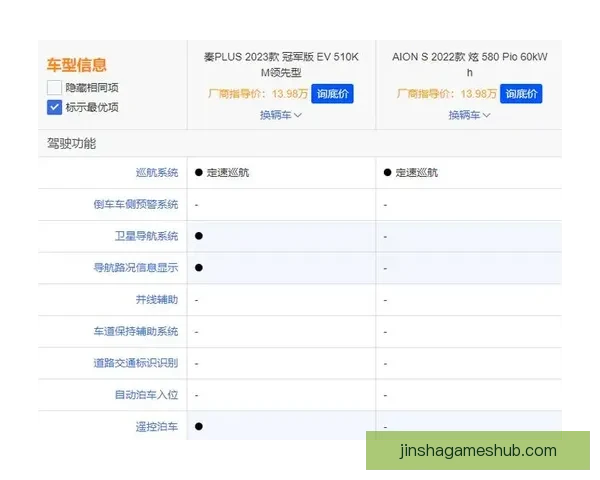The width and height of the screenshot is (600, 480).
Task: Open the 并线辅助 link
Action: 157,299
